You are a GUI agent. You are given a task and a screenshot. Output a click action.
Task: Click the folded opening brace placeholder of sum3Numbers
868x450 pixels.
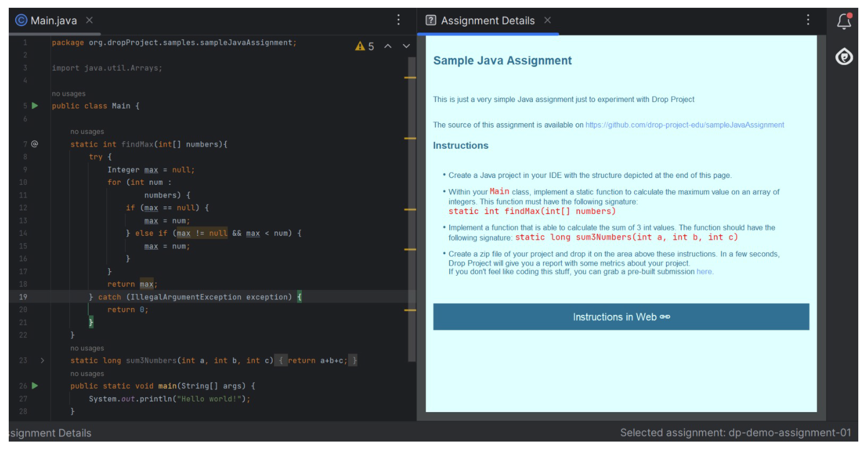click(281, 361)
